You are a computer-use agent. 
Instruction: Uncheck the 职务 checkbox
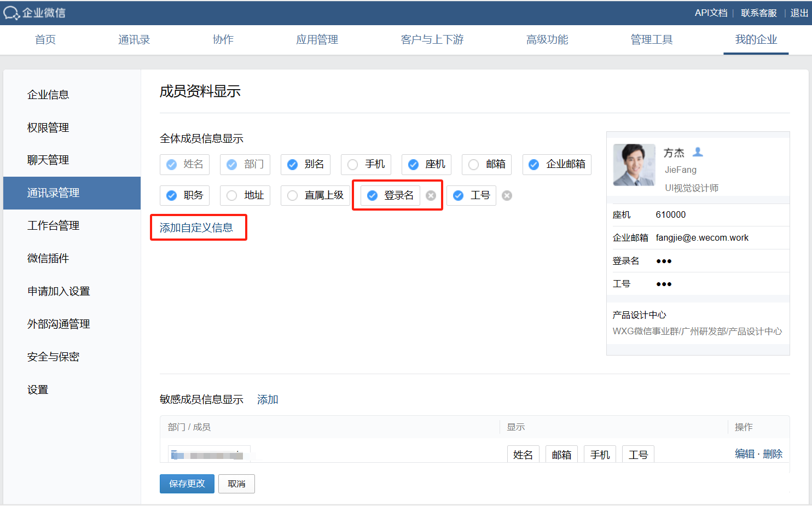click(172, 196)
